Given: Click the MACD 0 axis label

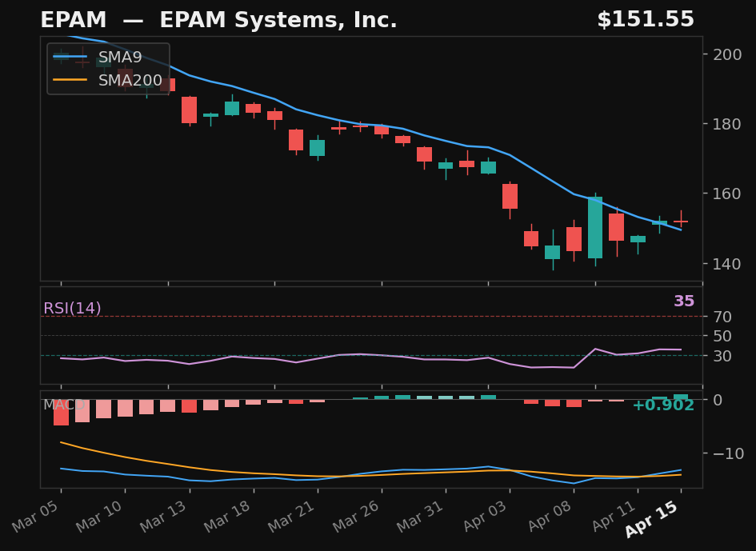Looking at the screenshot, I should point(718,400).
